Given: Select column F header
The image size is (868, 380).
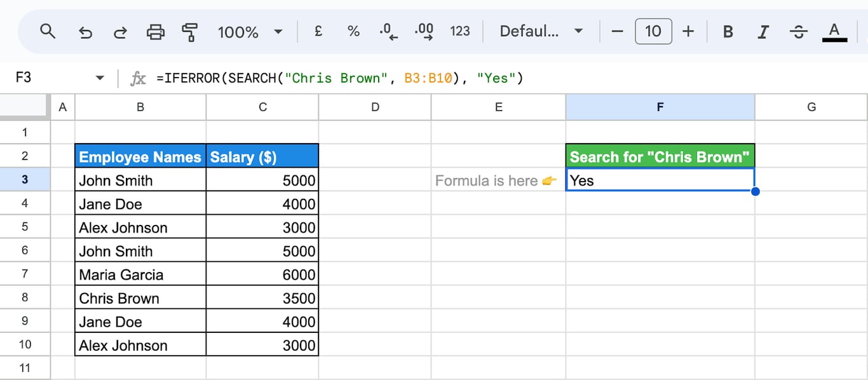Looking at the screenshot, I should coord(660,107).
